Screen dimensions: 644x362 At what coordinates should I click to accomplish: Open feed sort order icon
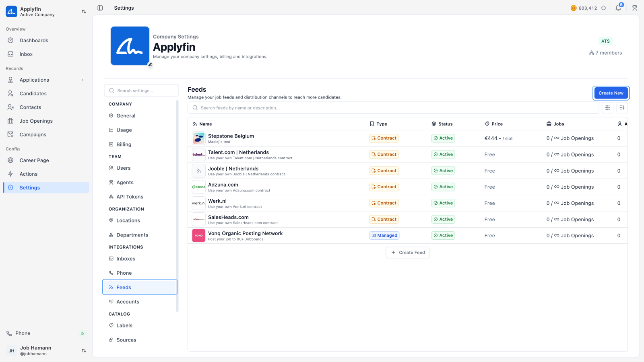coord(622,108)
